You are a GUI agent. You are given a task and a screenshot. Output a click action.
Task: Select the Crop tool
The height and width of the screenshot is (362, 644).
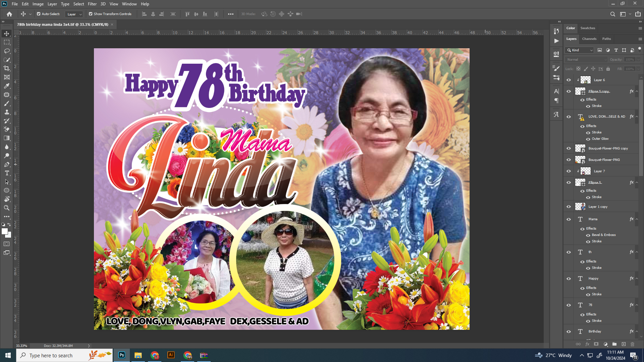click(7, 68)
